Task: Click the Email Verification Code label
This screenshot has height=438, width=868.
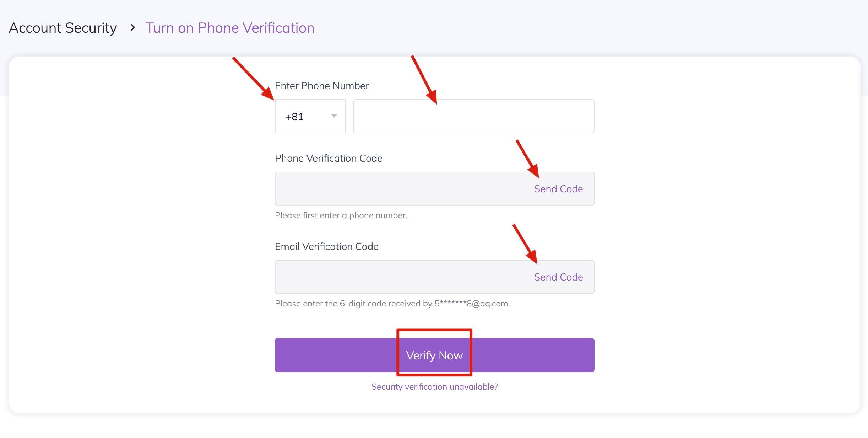Action: click(326, 247)
